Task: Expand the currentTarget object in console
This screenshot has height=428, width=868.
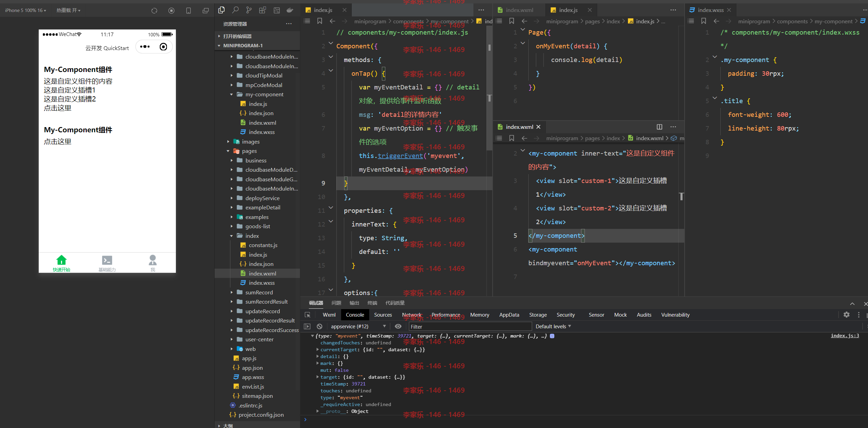Action: [317, 350]
